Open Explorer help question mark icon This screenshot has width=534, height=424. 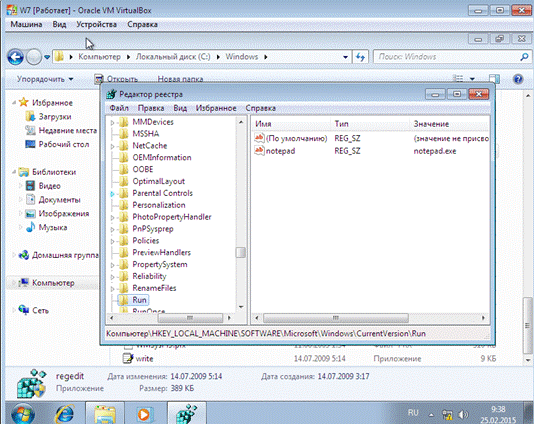(x=518, y=79)
